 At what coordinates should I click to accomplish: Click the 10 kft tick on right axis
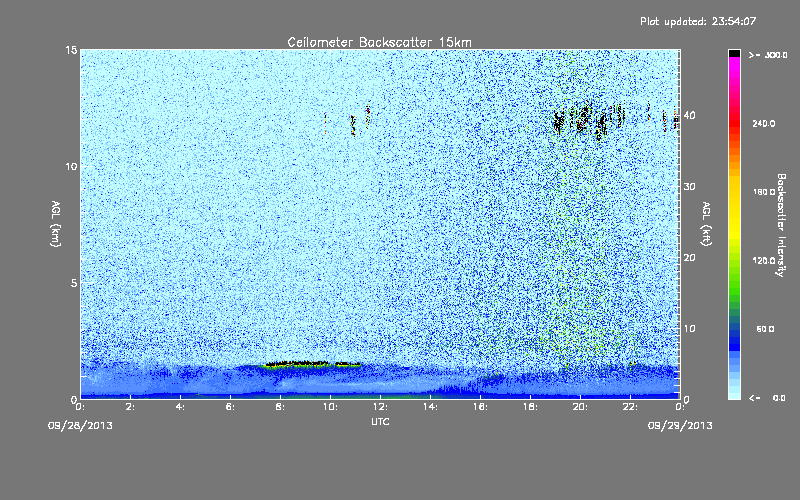689,329
